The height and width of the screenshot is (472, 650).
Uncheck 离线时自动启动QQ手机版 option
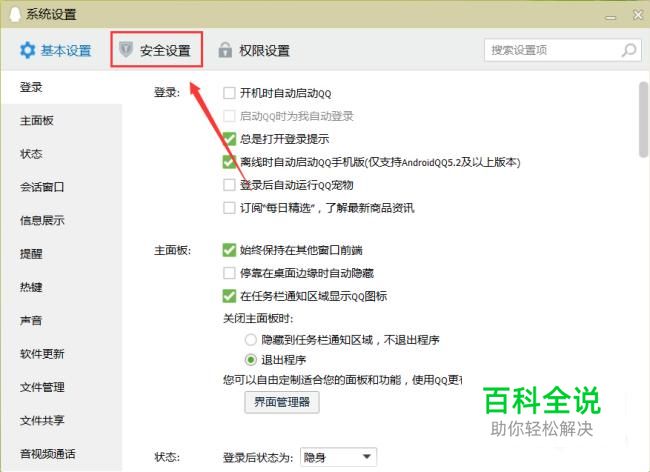click(x=229, y=162)
